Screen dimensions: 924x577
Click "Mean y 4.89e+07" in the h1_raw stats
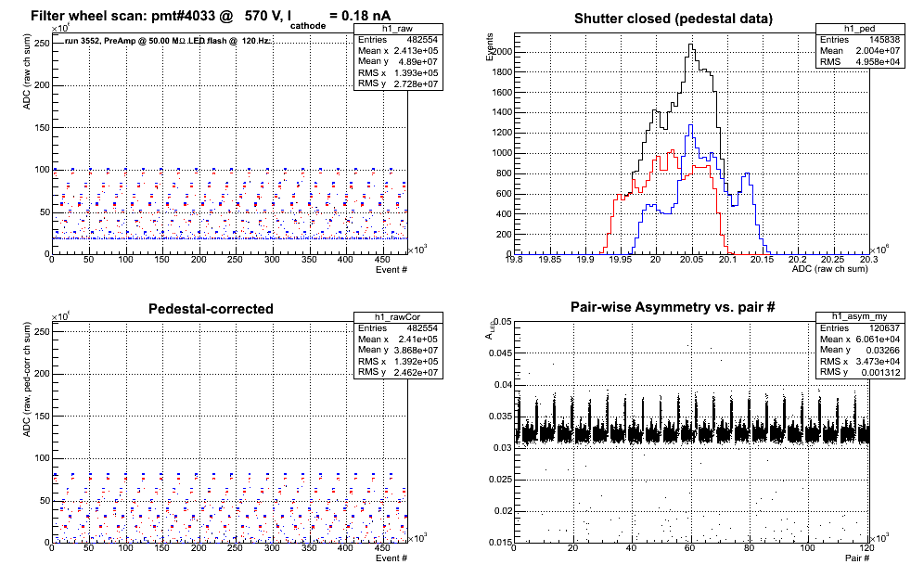[x=398, y=61]
